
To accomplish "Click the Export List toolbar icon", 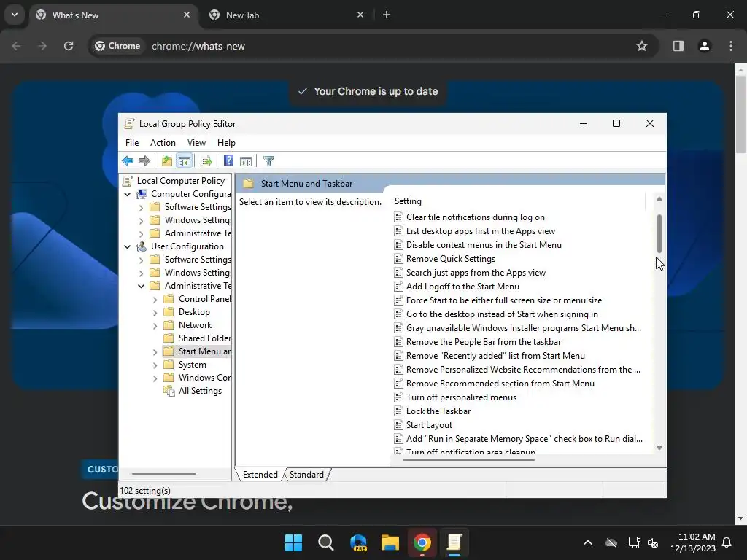I will (206, 161).
